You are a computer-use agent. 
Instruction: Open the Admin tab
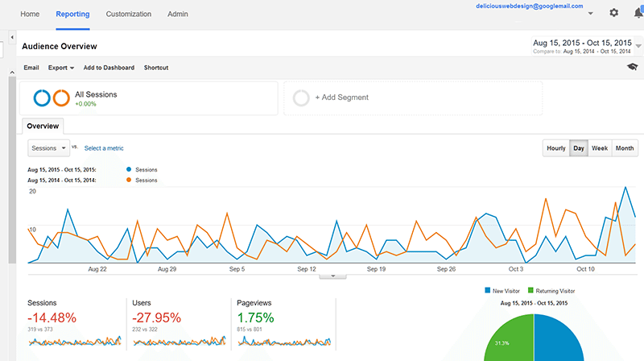(178, 15)
